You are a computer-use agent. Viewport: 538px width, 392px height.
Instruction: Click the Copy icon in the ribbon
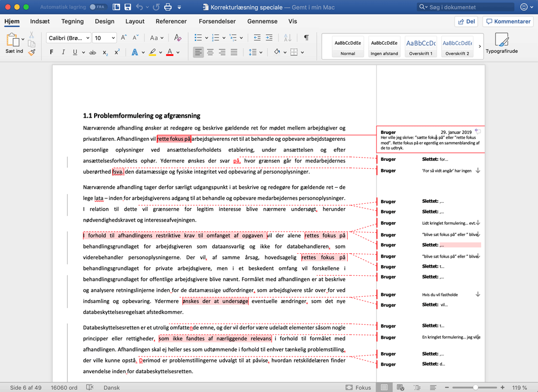[x=32, y=44]
